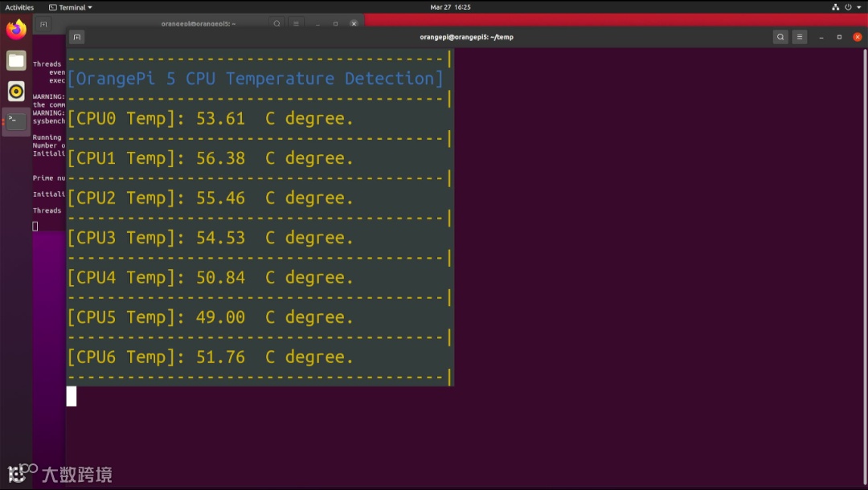Expand the system menu arrow in top bar
The height and width of the screenshot is (490, 868).
tap(858, 7)
